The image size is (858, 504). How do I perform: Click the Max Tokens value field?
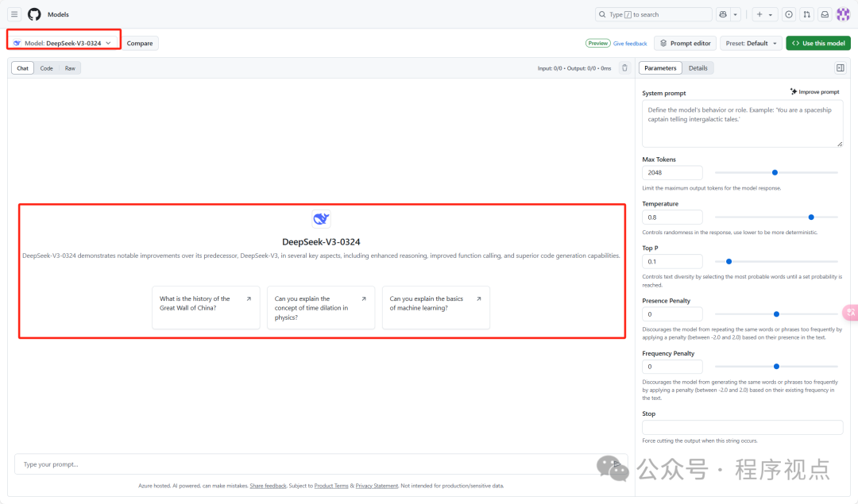[672, 173]
